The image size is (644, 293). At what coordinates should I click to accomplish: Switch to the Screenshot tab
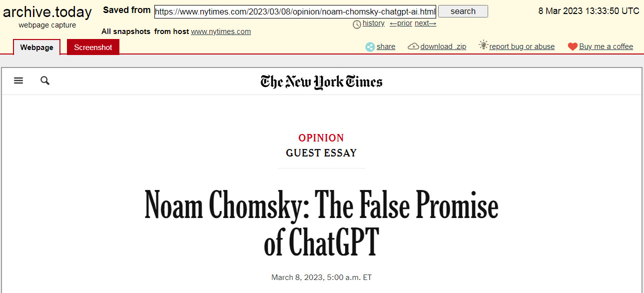click(93, 47)
